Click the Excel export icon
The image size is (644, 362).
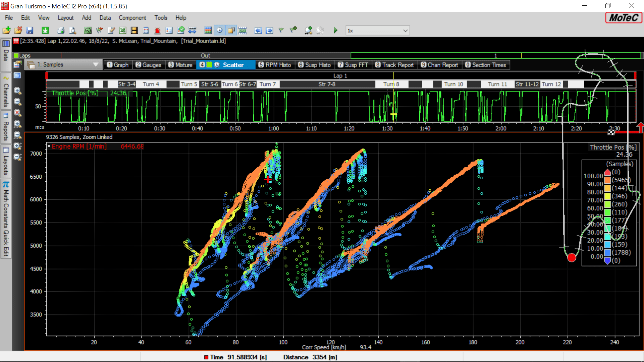123,31
